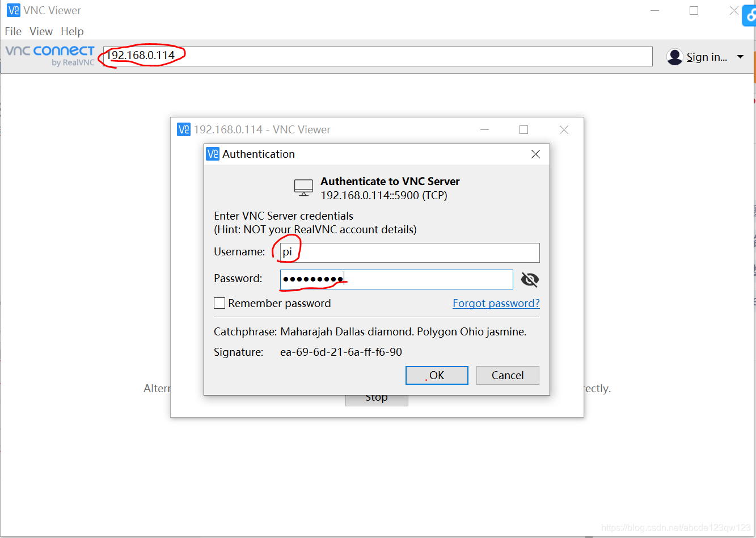Image resolution: width=756 pixels, height=538 pixels.
Task: Enable the Remember password checkbox
Action: click(x=219, y=303)
